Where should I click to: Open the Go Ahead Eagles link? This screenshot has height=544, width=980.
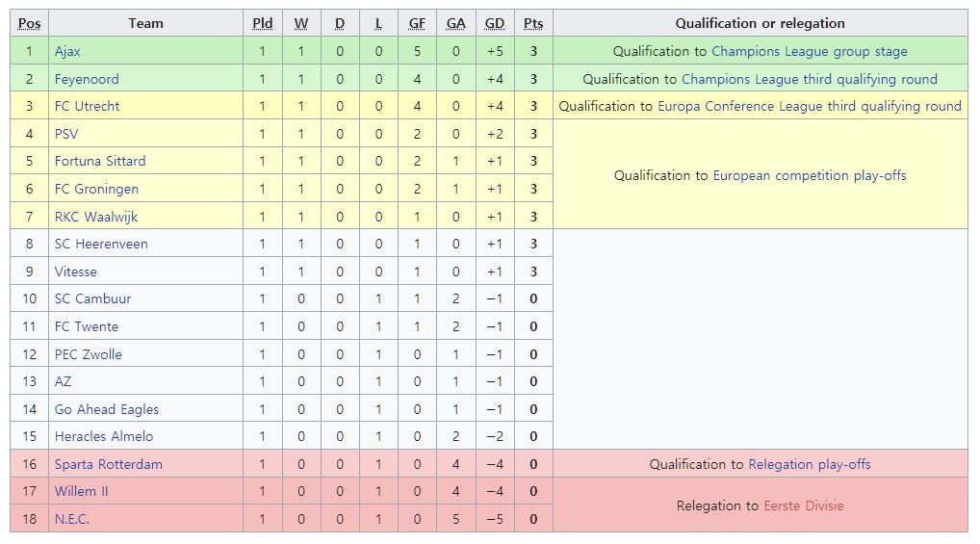[106, 409]
